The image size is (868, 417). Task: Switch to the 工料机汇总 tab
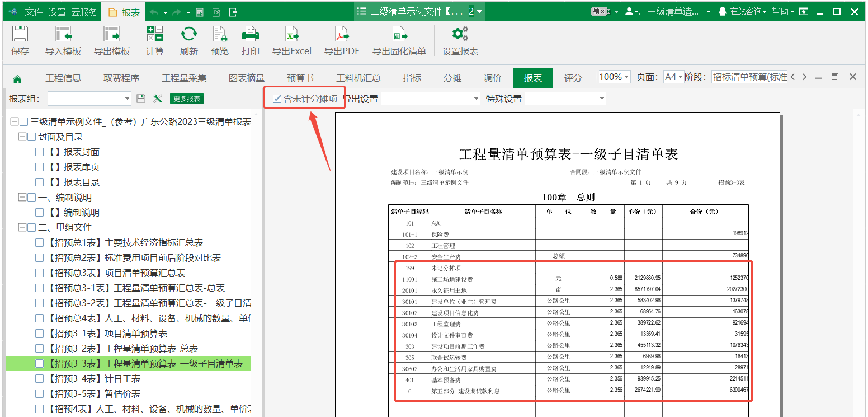358,78
